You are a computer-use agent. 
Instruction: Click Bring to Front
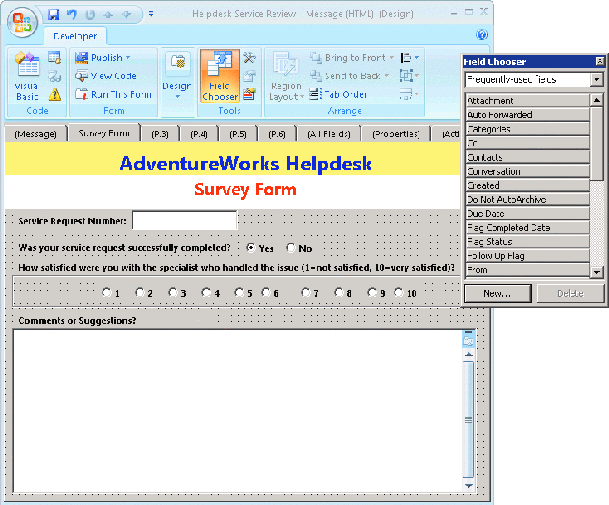348,57
